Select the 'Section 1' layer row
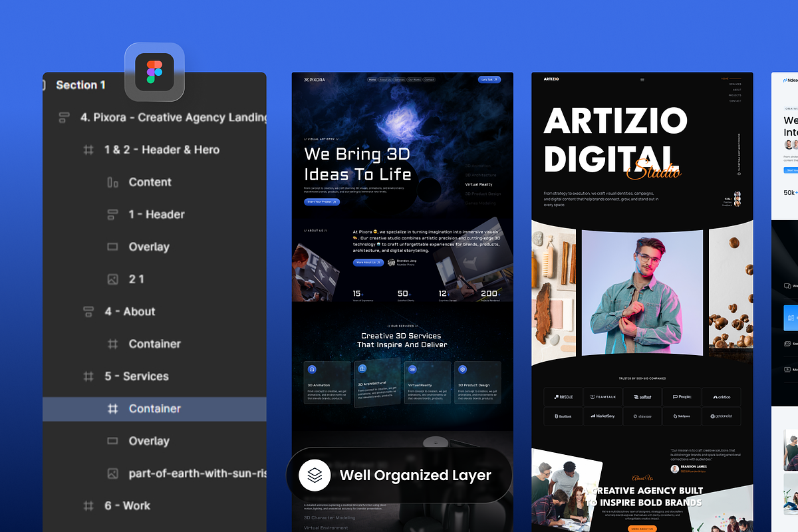Viewport: 798px width, 532px height. pyautogui.click(x=154, y=85)
